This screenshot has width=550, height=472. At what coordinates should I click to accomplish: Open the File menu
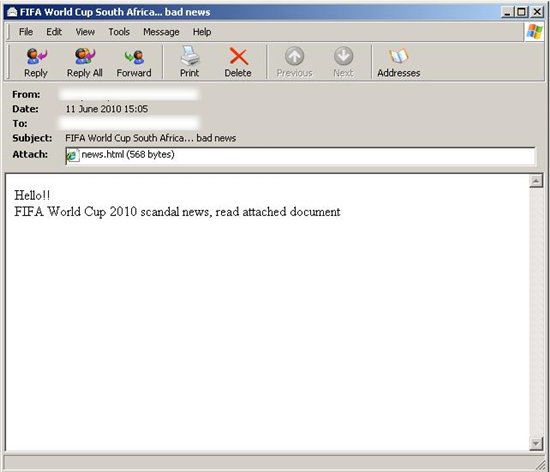coord(26,32)
